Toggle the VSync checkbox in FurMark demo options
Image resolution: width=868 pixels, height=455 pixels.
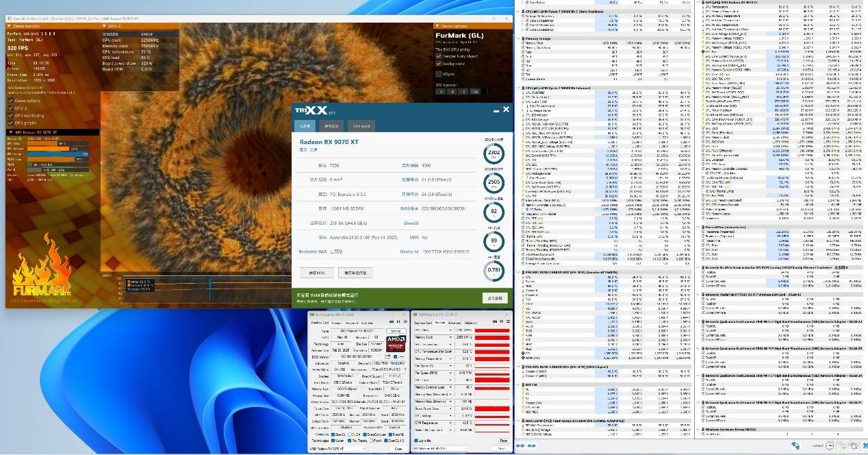(x=439, y=73)
